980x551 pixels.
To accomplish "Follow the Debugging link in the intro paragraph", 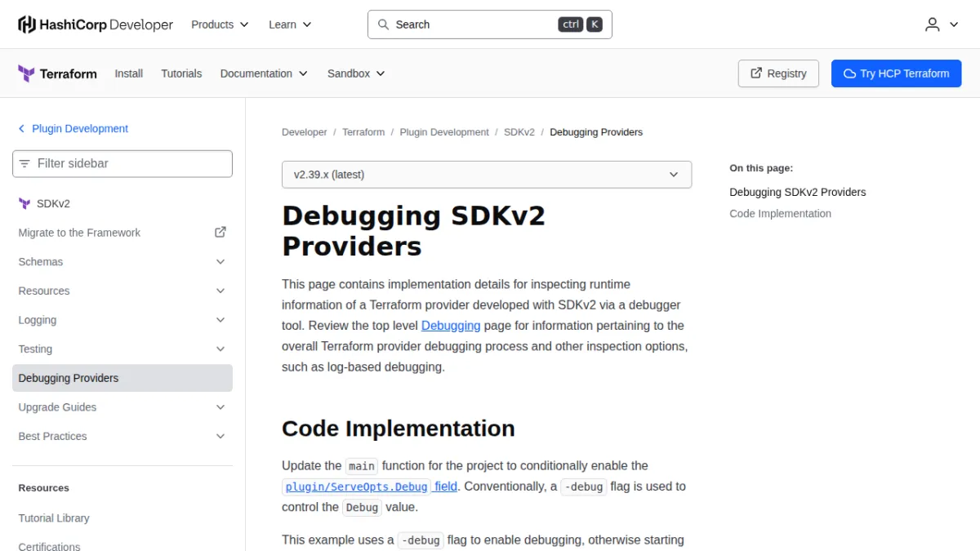I will point(451,326).
